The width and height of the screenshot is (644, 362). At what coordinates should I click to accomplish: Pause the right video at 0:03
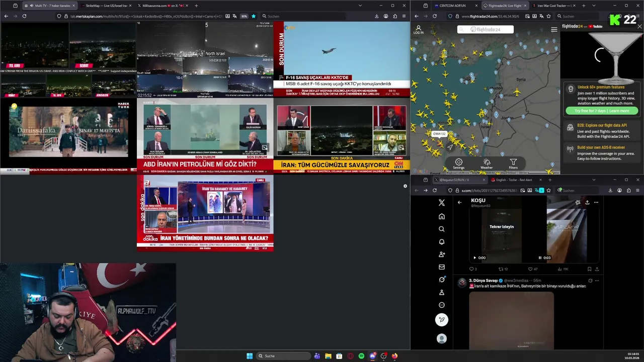[540, 257]
